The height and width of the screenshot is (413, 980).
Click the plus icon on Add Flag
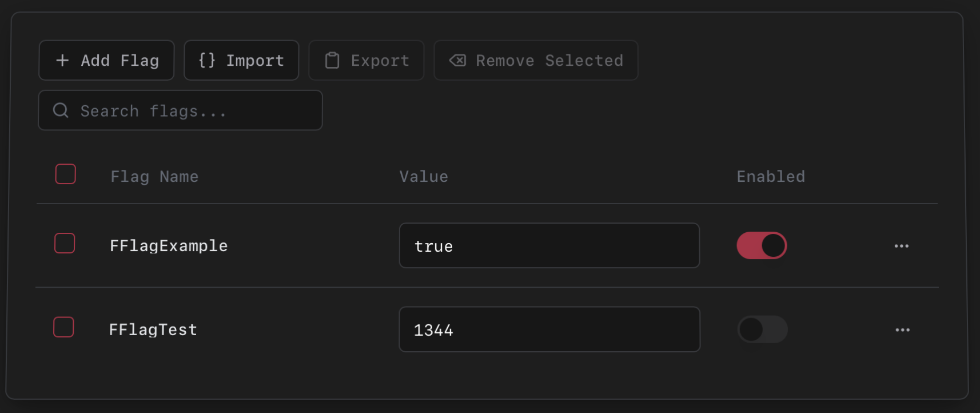tap(62, 60)
